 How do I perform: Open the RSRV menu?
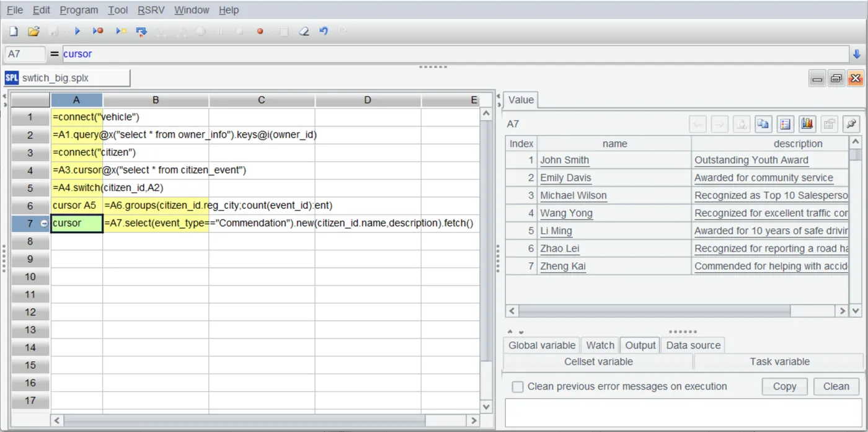point(151,10)
